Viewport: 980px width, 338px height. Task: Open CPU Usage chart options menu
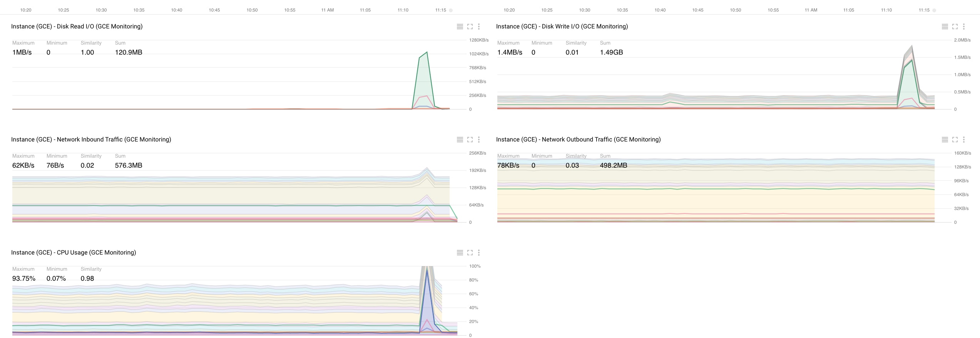(x=479, y=253)
